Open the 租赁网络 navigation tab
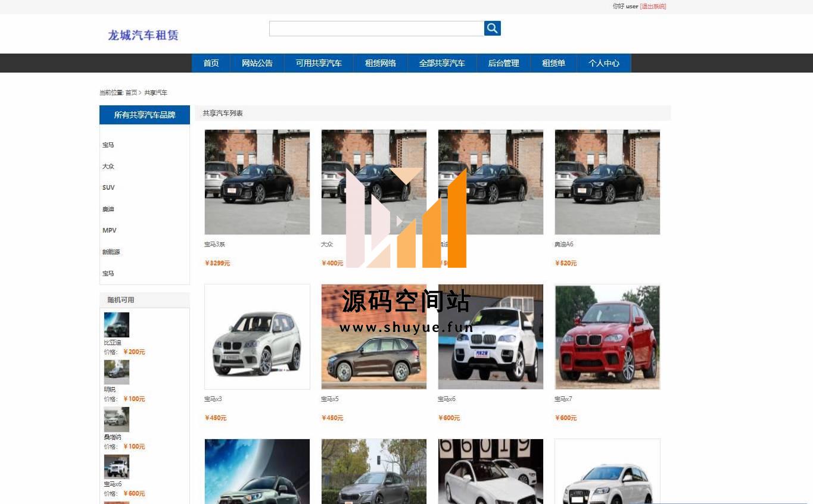The image size is (813, 504). point(381,63)
